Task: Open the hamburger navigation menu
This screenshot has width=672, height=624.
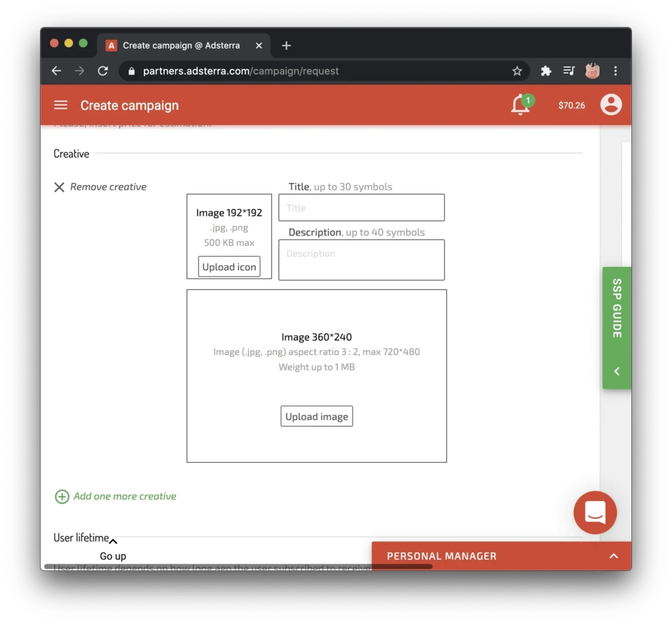Action: pos(60,105)
